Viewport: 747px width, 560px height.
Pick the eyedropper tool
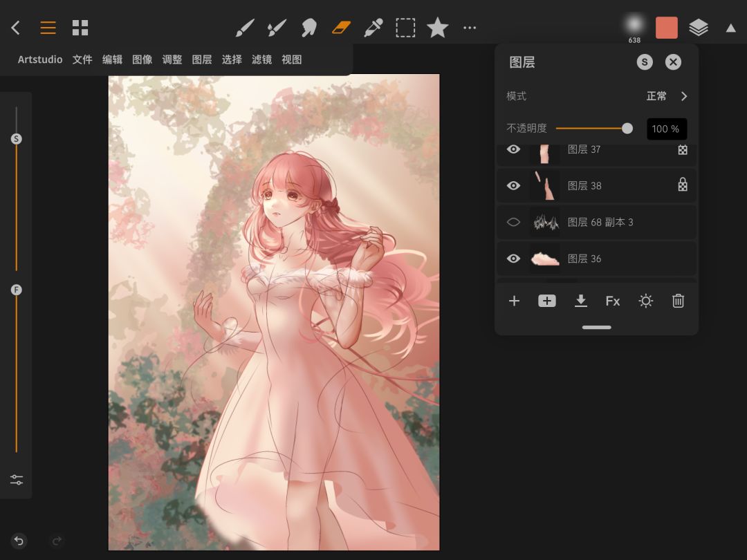(373, 28)
